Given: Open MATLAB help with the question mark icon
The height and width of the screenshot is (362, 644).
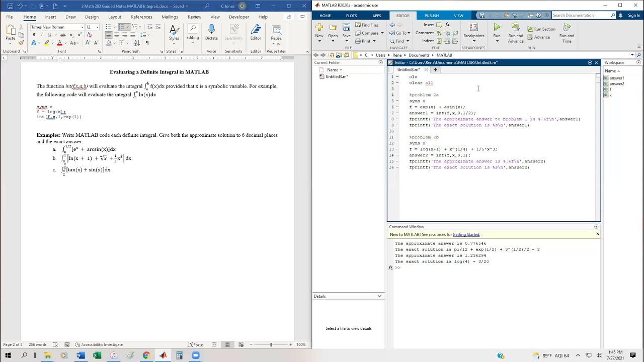Looking at the screenshot, I should click(538, 16).
